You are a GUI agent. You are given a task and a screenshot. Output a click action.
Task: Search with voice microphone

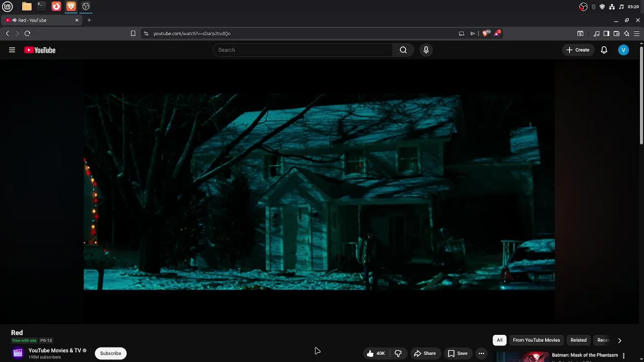click(x=426, y=50)
